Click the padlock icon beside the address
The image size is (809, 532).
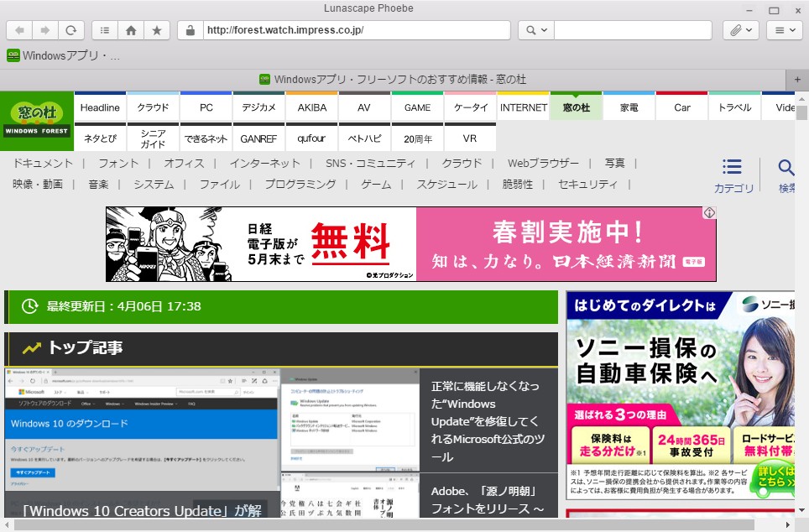191,30
